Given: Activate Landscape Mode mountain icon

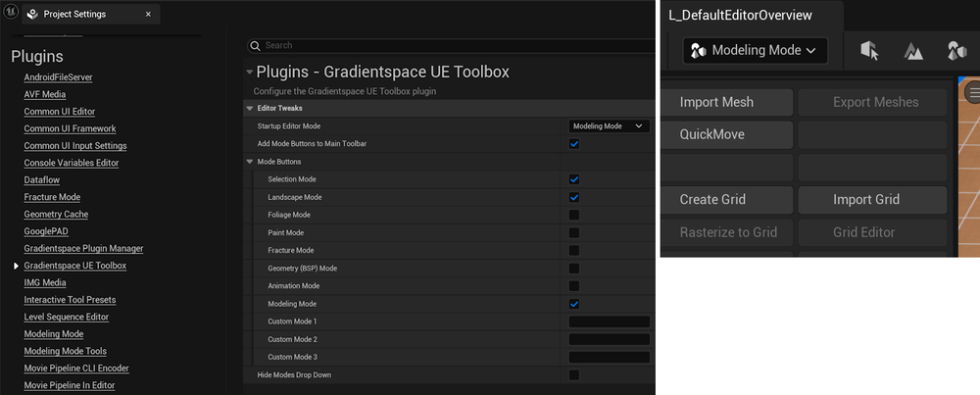Looking at the screenshot, I should click(913, 51).
